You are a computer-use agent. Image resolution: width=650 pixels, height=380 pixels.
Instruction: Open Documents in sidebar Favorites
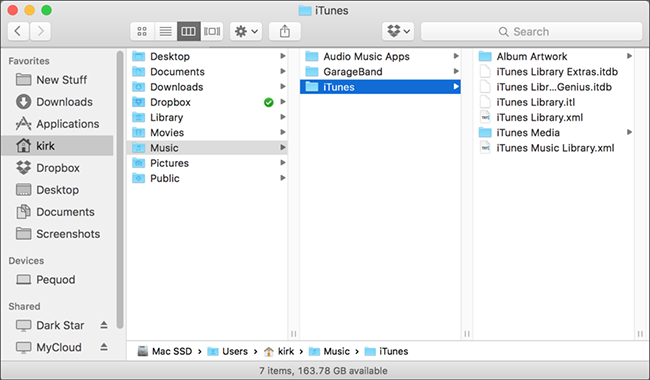58,211
